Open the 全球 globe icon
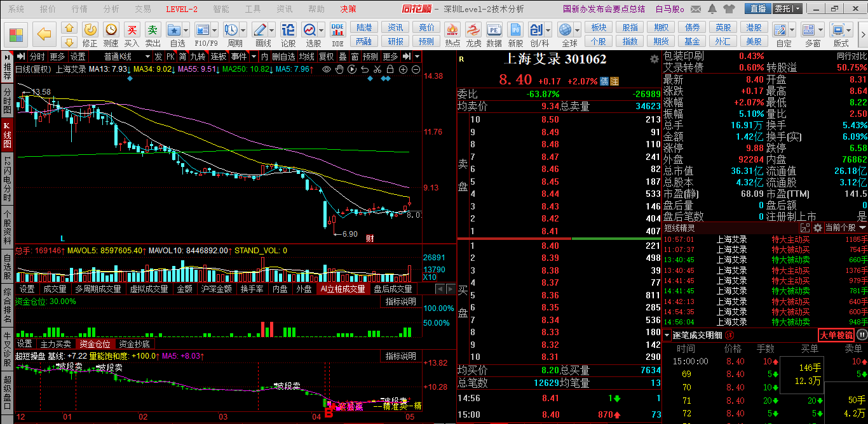The height and width of the screenshot is (424, 868). [x=565, y=30]
